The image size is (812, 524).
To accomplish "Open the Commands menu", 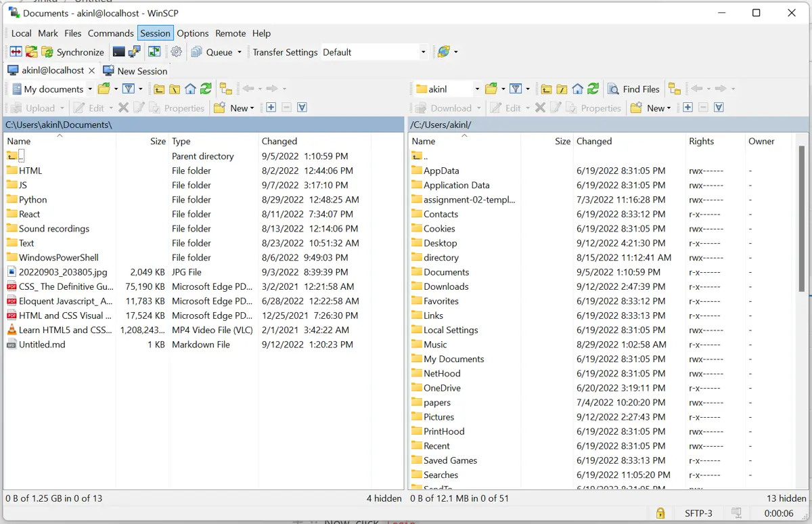I will click(110, 33).
